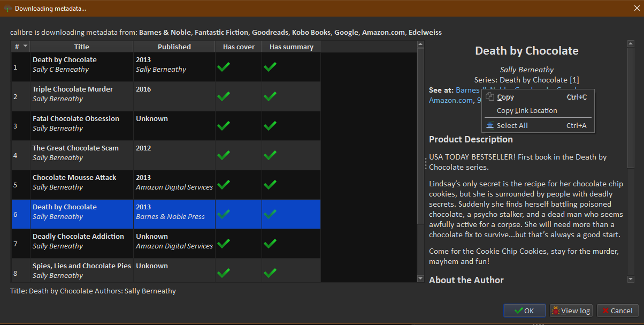Select the Triple Chocolate Murder title cell

(82, 96)
